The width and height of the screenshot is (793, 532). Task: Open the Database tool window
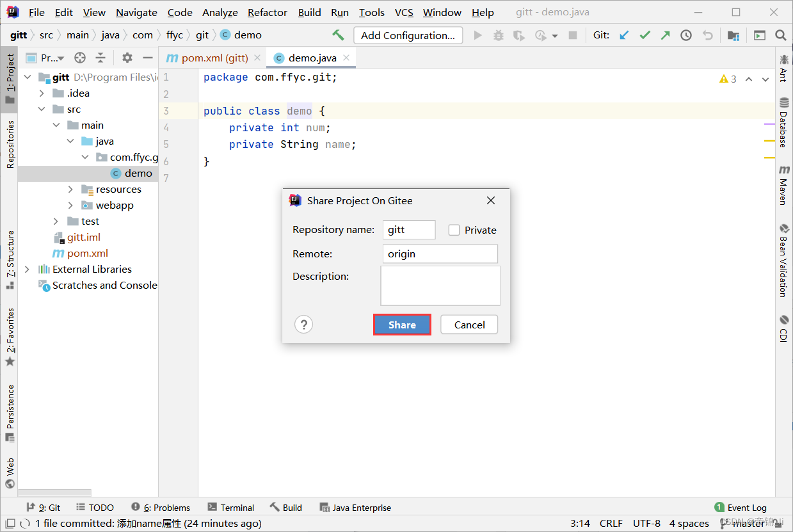tap(784, 122)
